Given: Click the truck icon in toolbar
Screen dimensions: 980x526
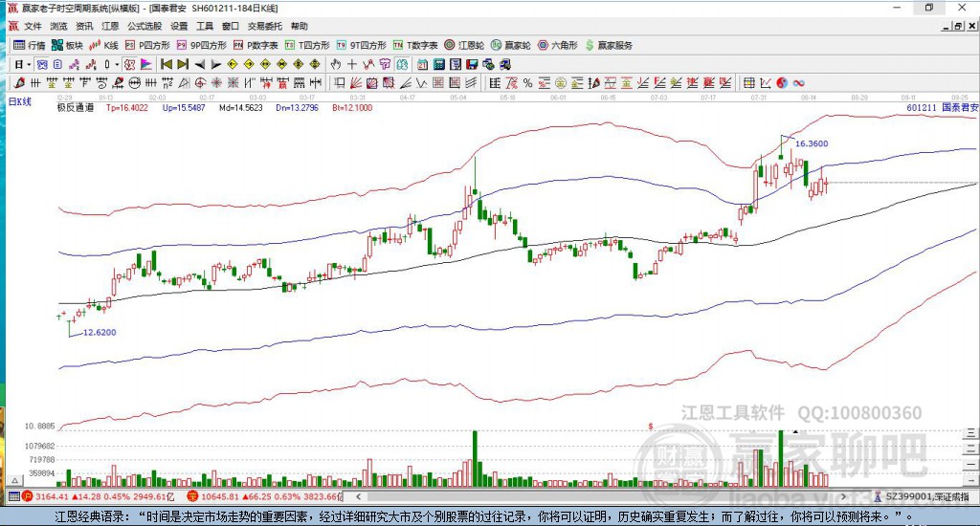Looking at the screenshot, I should pyautogui.click(x=505, y=64).
